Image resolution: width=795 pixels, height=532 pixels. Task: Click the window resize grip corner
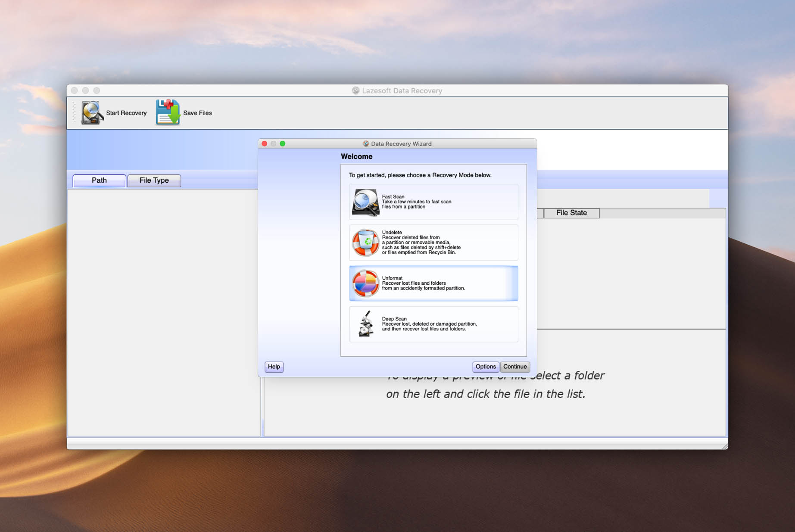tap(725, 446)
